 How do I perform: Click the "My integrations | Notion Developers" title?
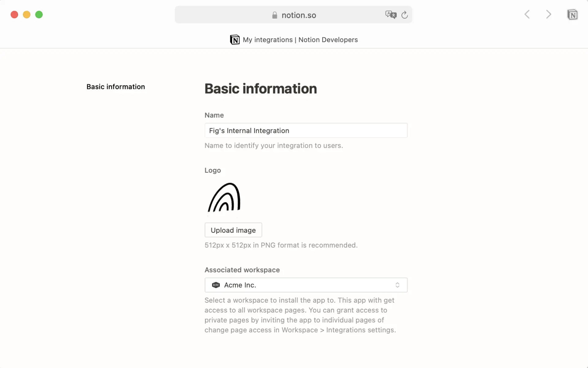tap(300, 40)
